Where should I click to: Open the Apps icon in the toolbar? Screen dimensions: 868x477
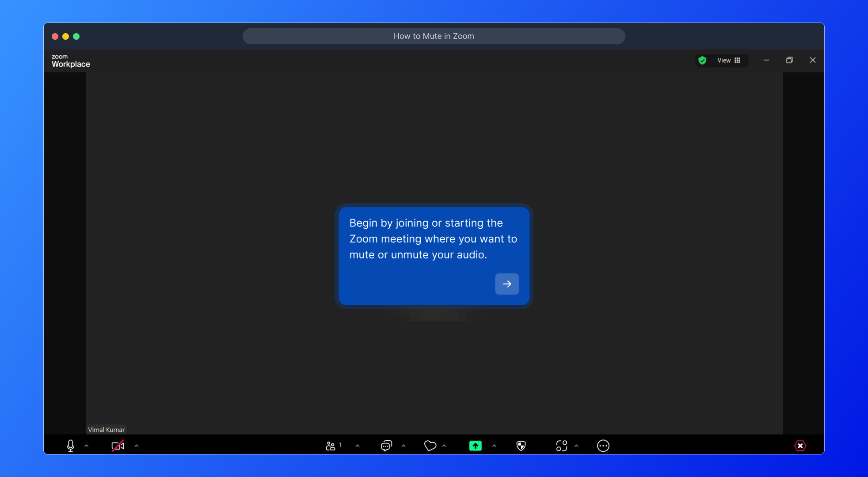pos(561,446)
